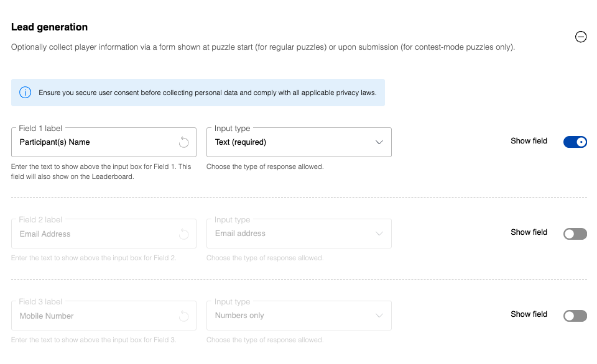Reset the Field 2 label text
597x364 pixels.
pos(183,234)
